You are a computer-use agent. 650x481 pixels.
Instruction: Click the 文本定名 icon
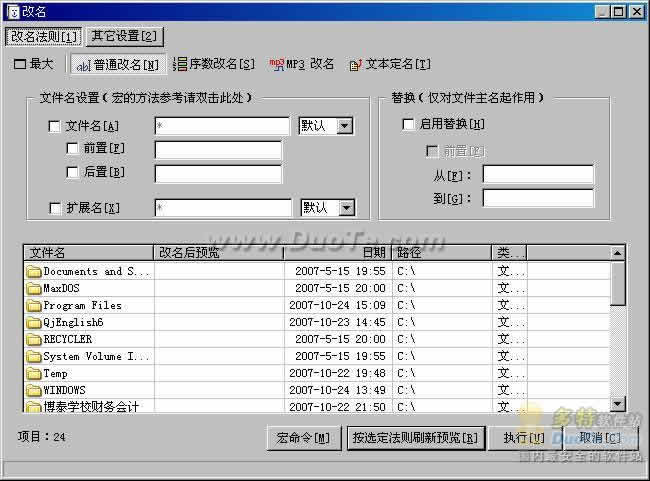coord(355,65)
